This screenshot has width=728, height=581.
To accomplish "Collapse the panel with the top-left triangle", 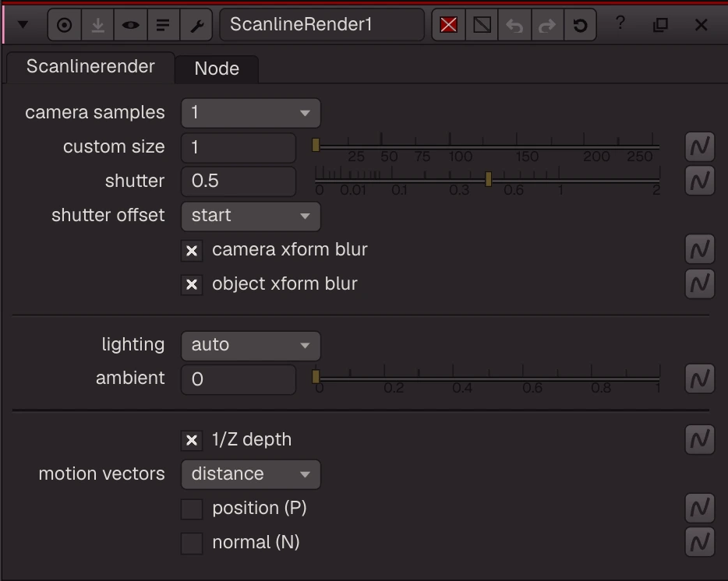I will pos(23,25).
